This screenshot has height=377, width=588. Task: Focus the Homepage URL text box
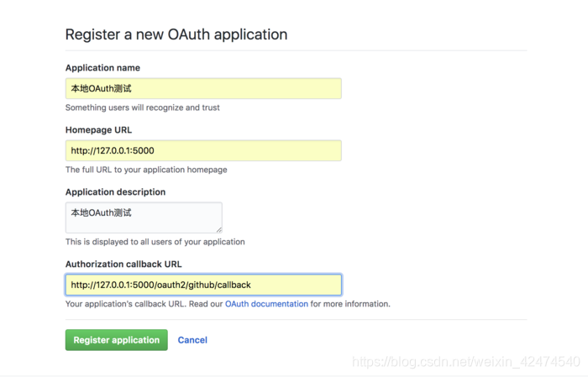tap(203, 150)
